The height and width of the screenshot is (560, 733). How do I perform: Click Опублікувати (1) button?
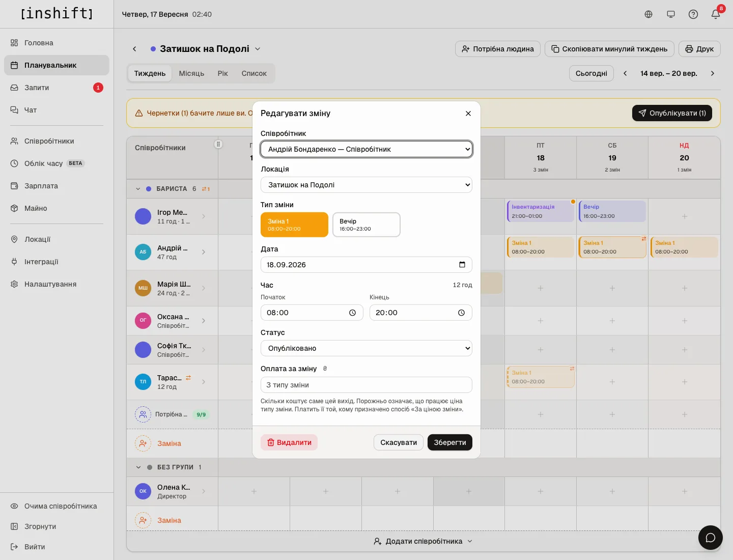pos(672,113)
